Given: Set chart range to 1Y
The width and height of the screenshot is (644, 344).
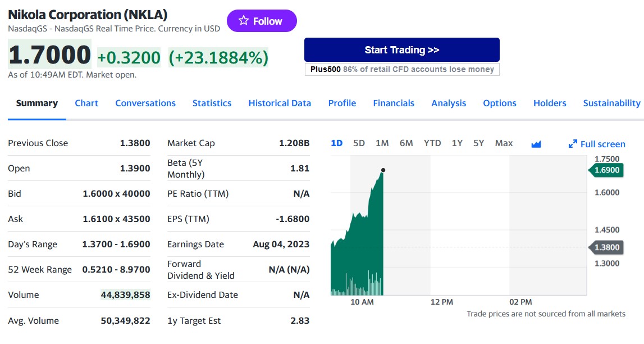Looking at the screenshot, I should 457,143.
